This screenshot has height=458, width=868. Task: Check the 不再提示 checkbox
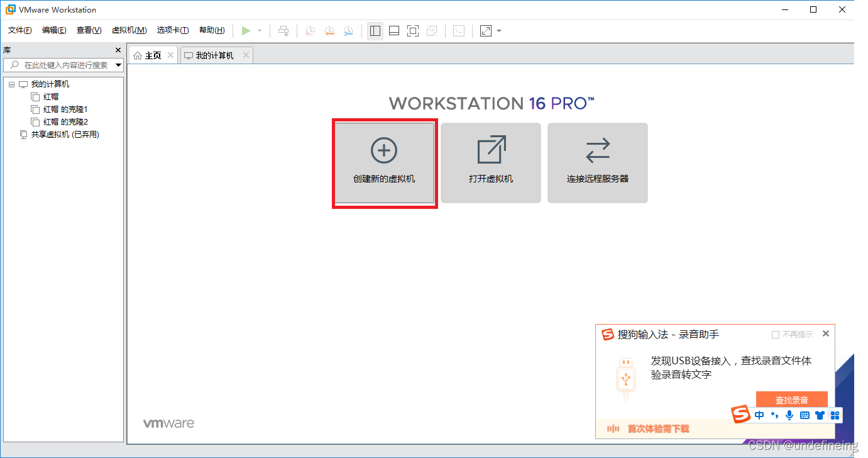[x=776, y=335]
